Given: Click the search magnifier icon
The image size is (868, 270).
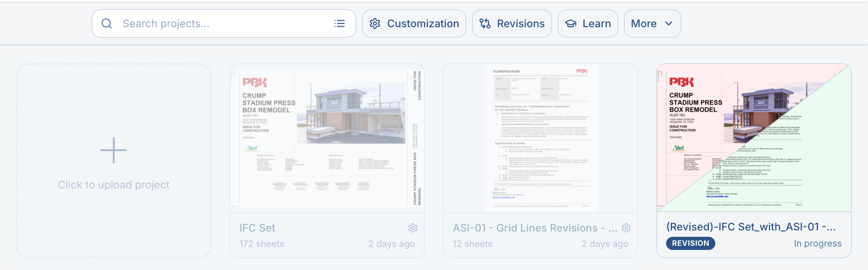Looking at the screenshot, I should tap(106, 24).
